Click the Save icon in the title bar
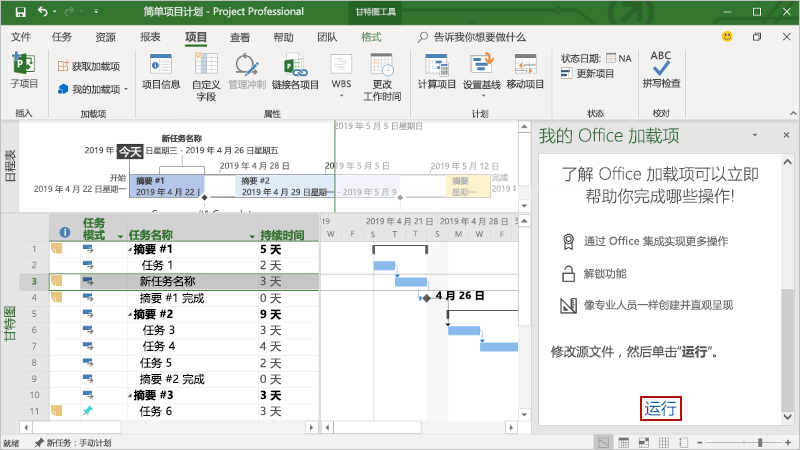800x450 pixels. click(x=20, y=12)
